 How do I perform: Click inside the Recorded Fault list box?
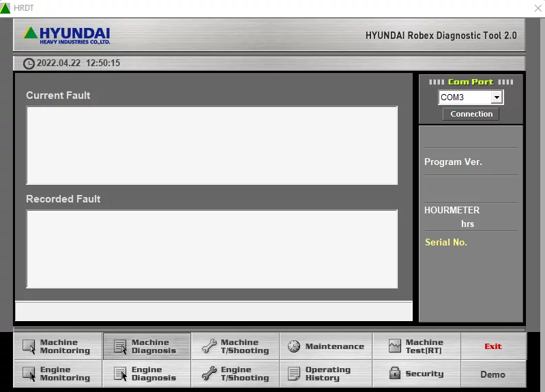[x=211, y=249]
